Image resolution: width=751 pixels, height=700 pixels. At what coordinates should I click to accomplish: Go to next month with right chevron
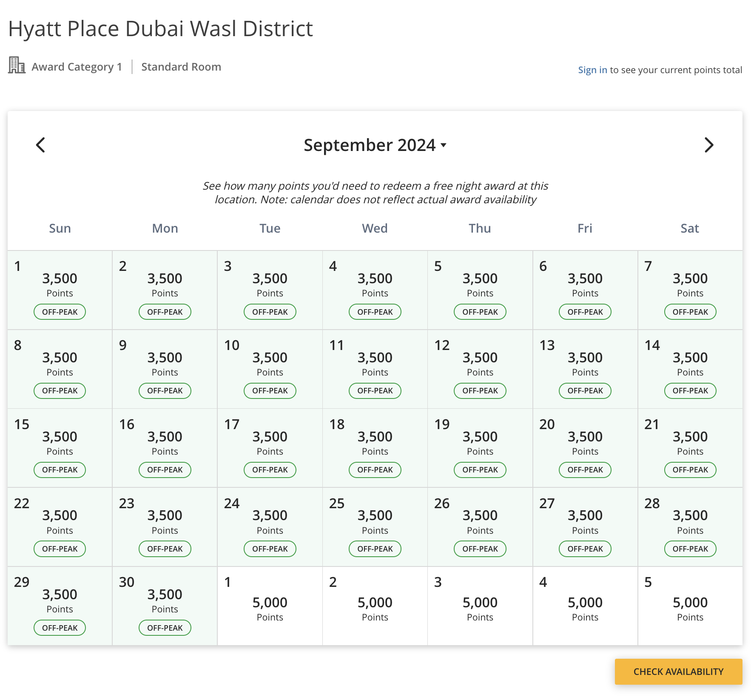pyautogui.click(x=708, y=145)
